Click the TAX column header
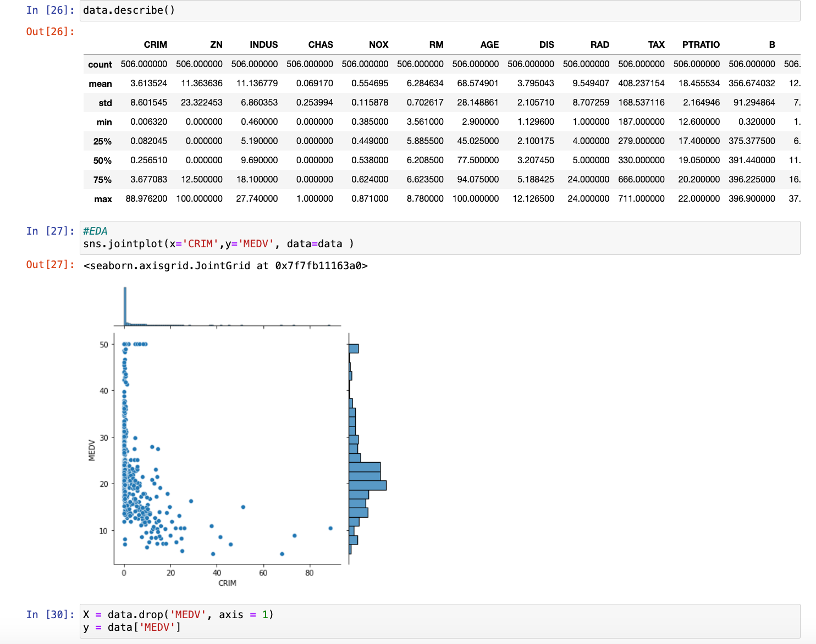 656,45
